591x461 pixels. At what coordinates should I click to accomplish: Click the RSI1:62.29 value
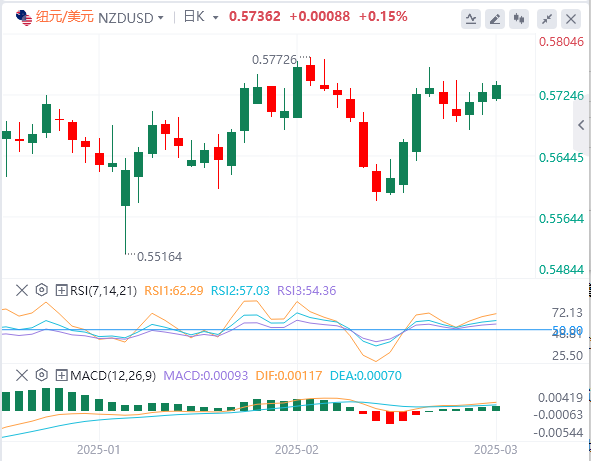[174, 291]
